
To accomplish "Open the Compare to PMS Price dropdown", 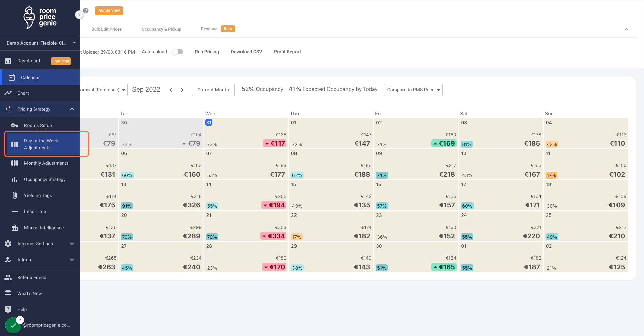I will (413, 90).
